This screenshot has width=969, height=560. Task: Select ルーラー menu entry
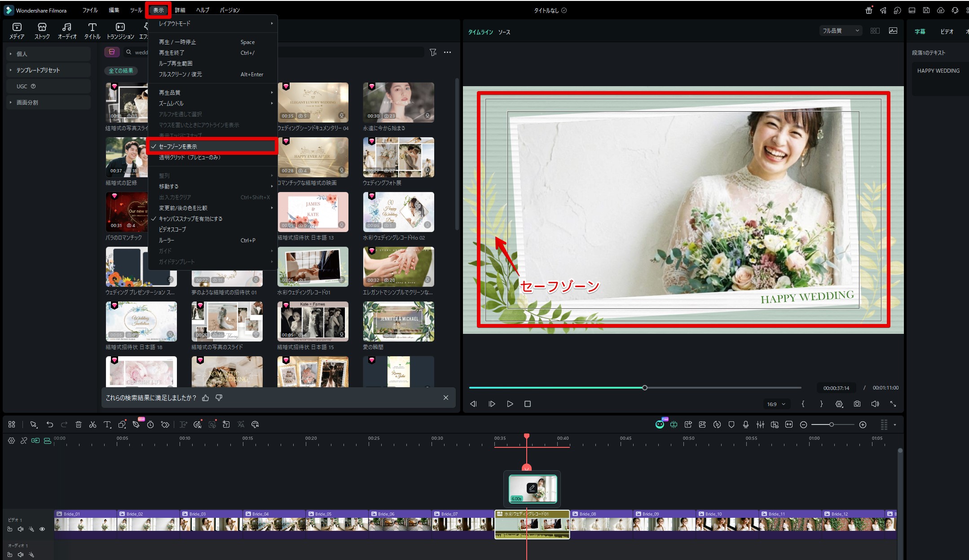click(x=212, y=240)
